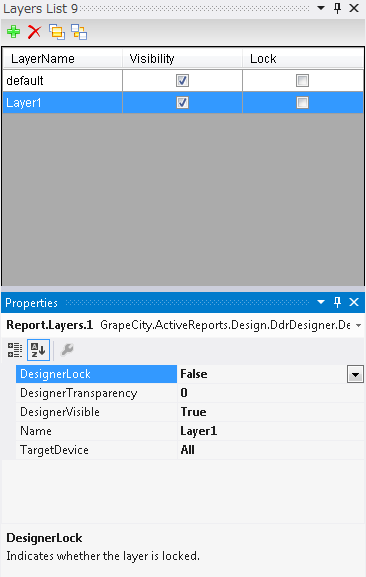Open Layers List window options arrow
This screenshot has height=577, width=366.
click(x=321, y=8)
